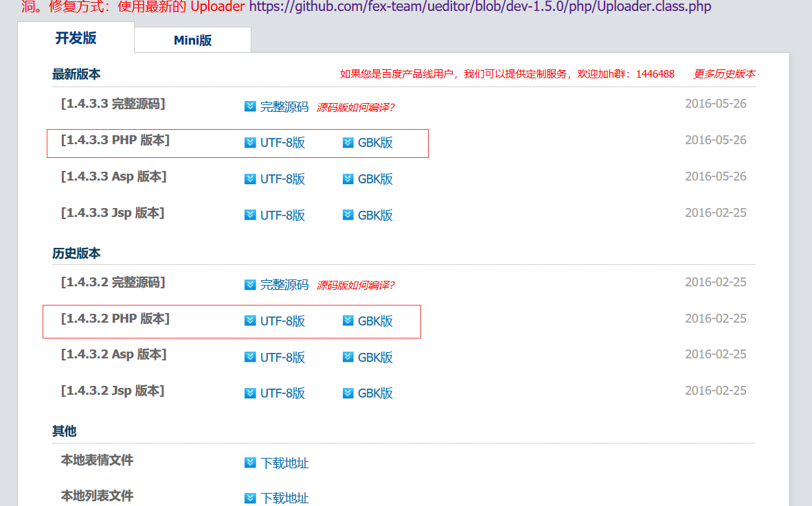Select the [1.4.3.3 Asp 版本] label
This screenshot has height=506, width=812.
[113, 176]
